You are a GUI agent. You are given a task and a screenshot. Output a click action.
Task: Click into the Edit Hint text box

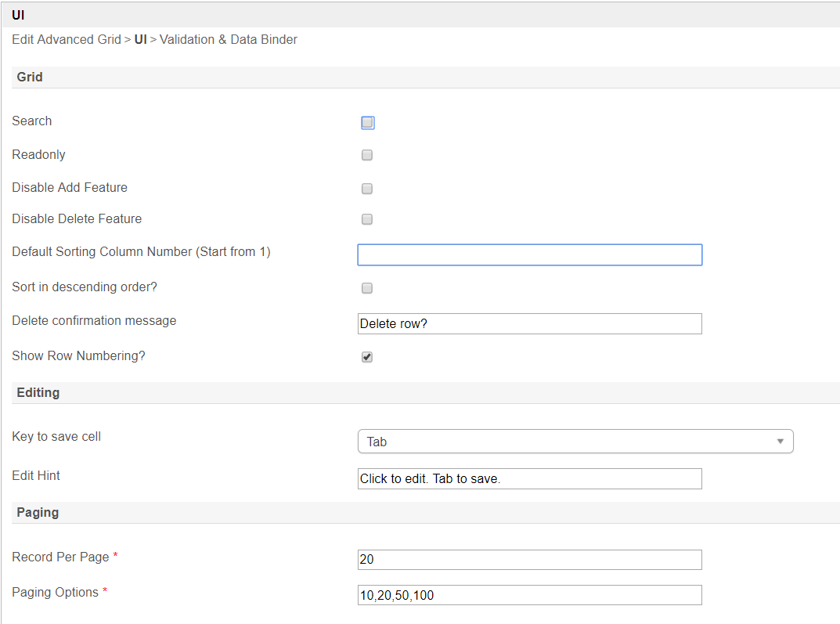(x=529, y=478)
